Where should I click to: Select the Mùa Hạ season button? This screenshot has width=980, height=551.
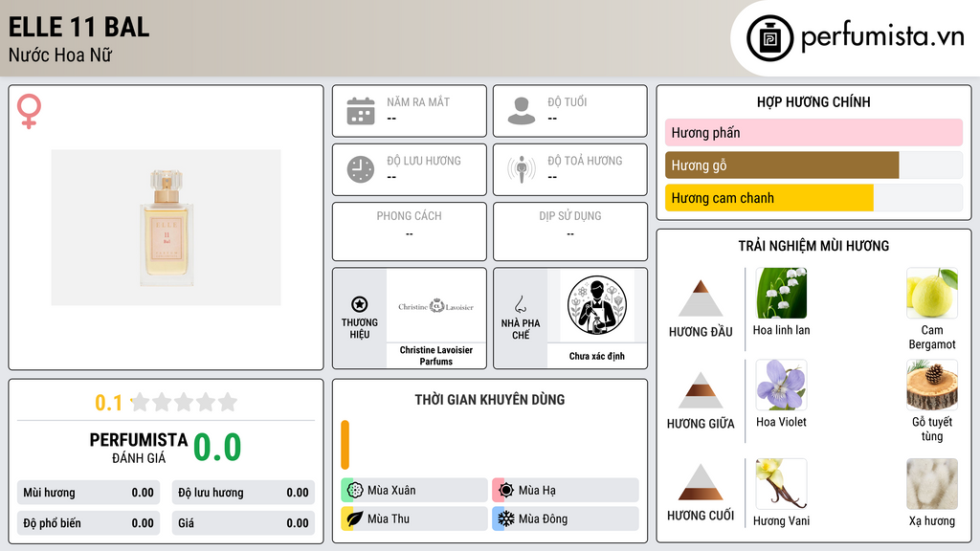click(566, 491)
